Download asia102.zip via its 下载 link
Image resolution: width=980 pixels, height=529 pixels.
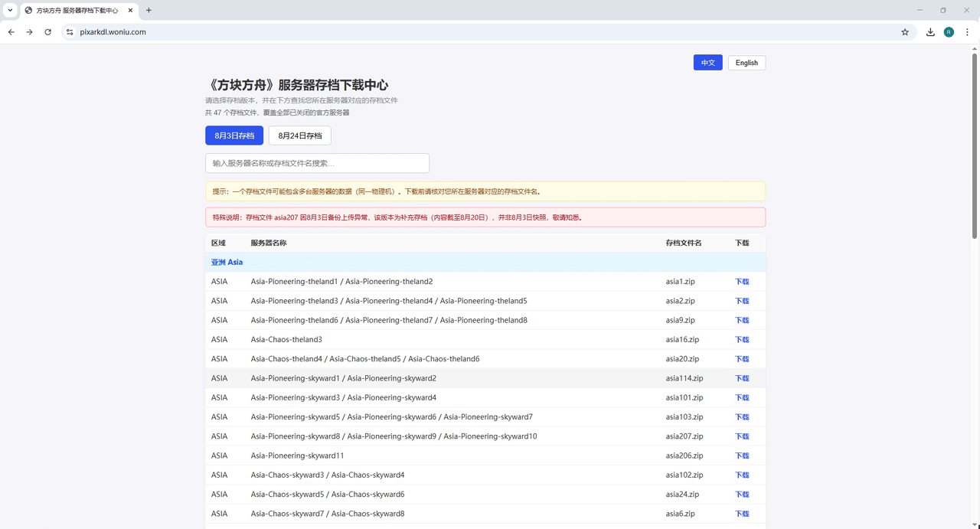point(742,475)
